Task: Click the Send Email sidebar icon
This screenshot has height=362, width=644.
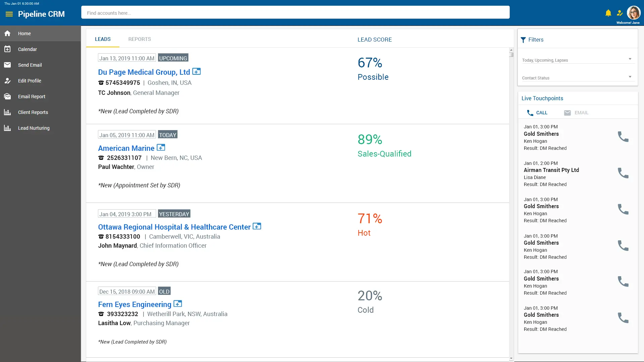Action: point(7,65)
